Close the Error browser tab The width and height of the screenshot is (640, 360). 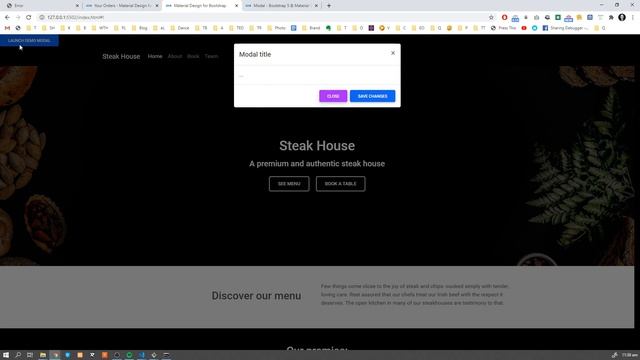[77, 6]
